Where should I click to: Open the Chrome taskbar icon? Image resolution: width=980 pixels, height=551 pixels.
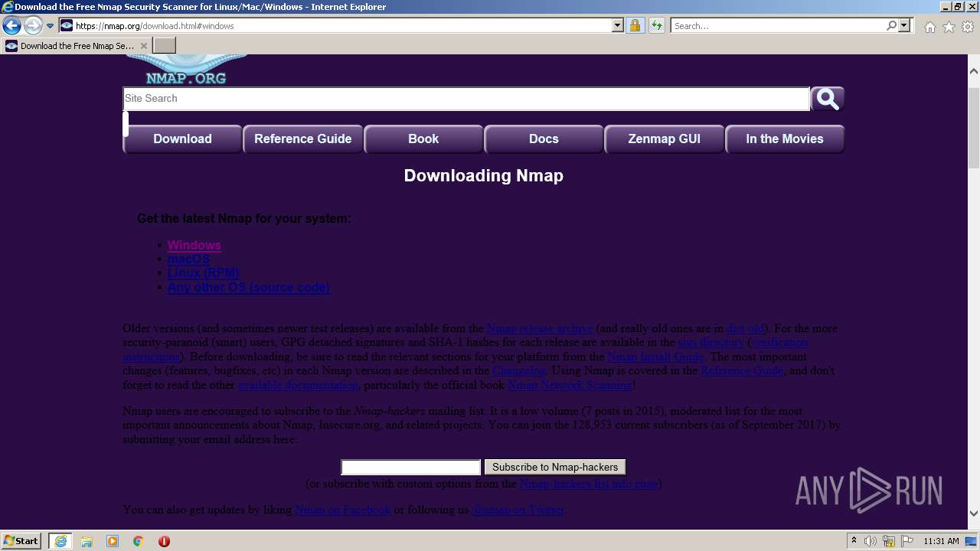139,541
